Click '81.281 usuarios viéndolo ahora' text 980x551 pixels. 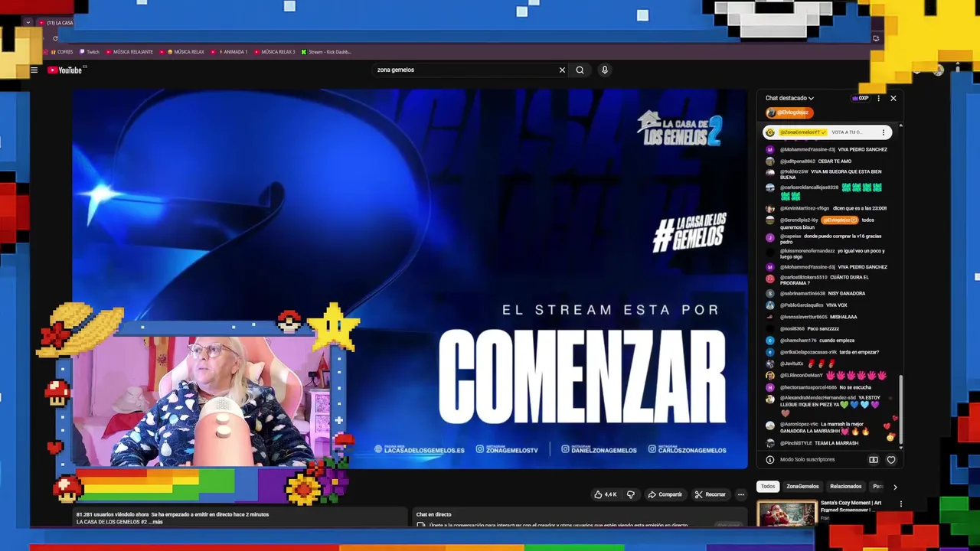113,514
